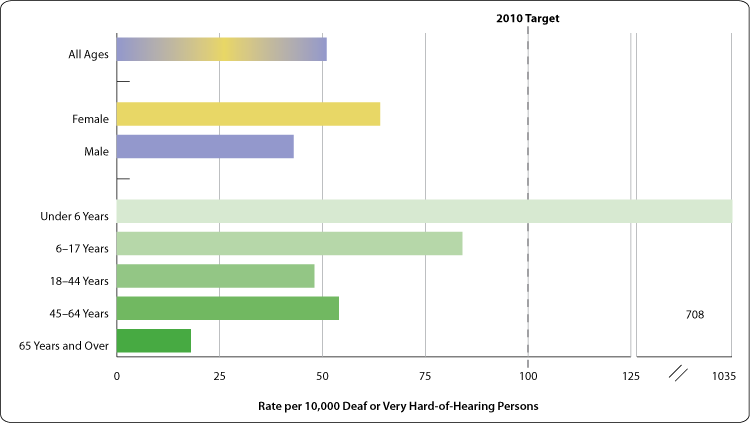
Task: Select the Female category label
Action: 90,119
